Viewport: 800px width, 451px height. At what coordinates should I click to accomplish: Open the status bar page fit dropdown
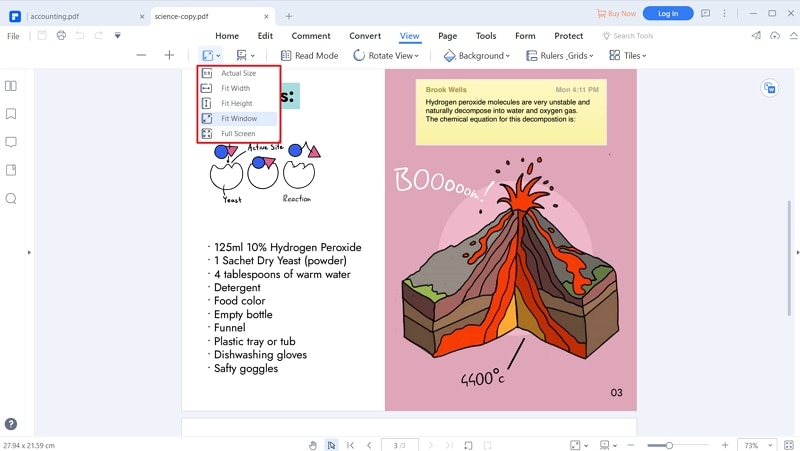(579, 445)
